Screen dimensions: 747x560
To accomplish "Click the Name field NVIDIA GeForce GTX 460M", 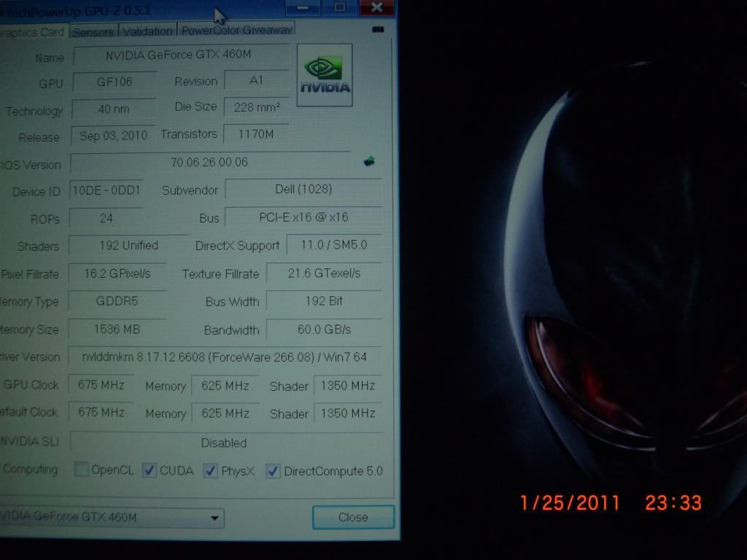I will 182,55.
